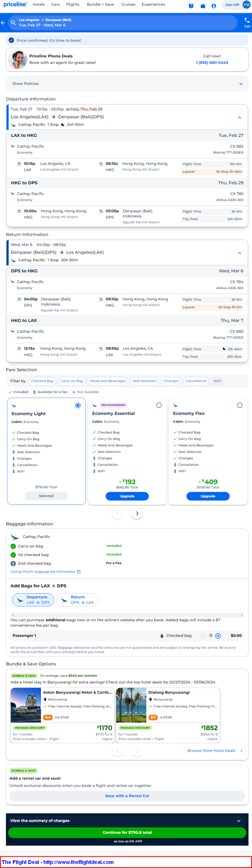Call the phone number 1 (855) 680-0443
This screenshot has height=868, width=252.
click(x=212, y=62)
